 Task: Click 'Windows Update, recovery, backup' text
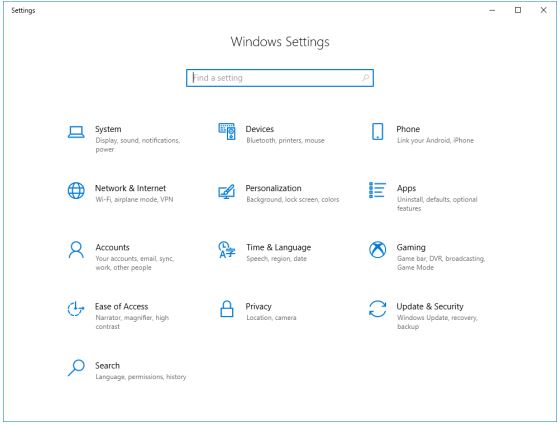pos(438,322)
